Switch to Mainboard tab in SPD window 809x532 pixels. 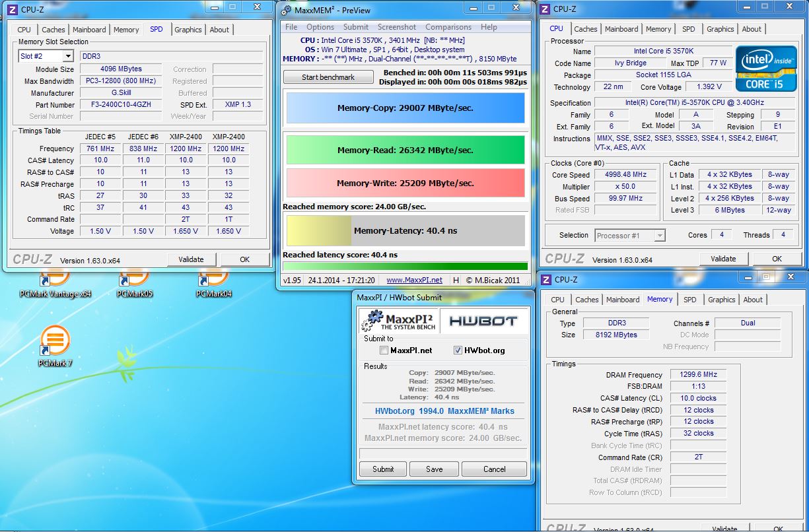(89, 30)
